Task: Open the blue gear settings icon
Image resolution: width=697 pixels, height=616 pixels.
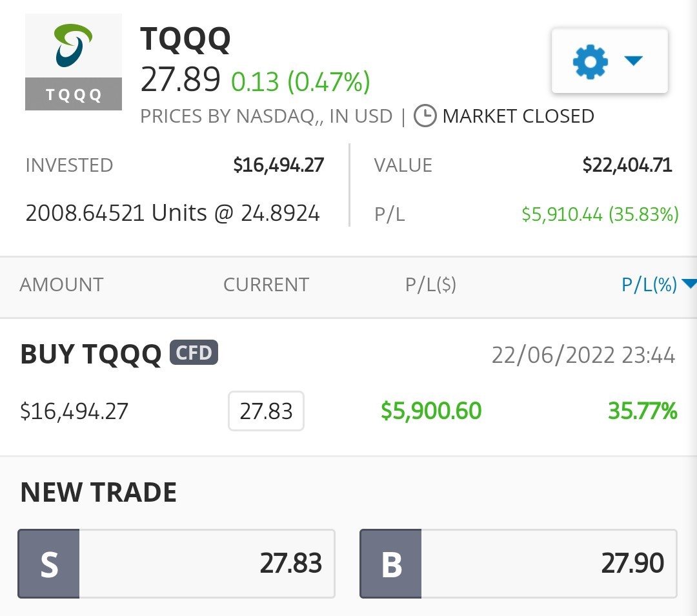Action: [x=590, y=61]
